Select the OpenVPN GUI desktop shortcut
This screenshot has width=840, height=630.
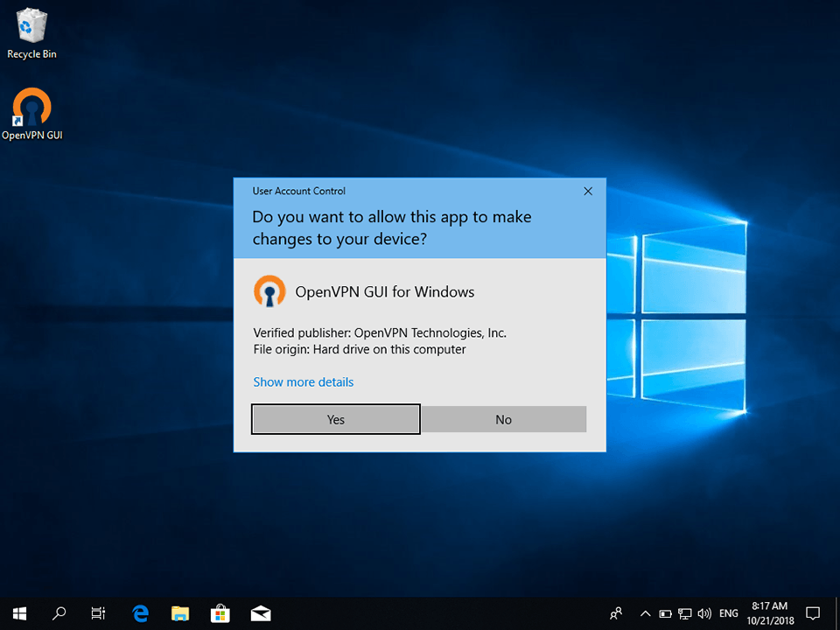pos(32,114)
